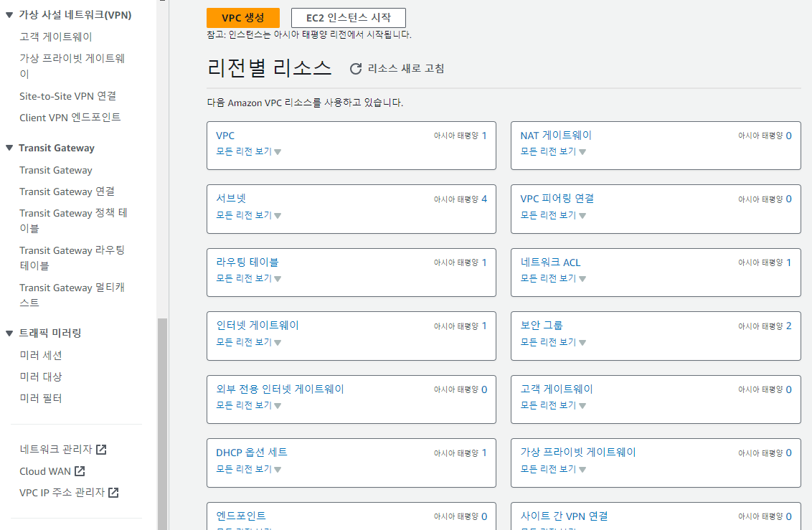The height and width of the screenshot is (530, 812).
Task: Open external link icon next to Cloud WAN
Action: click(x=80, y=471)
